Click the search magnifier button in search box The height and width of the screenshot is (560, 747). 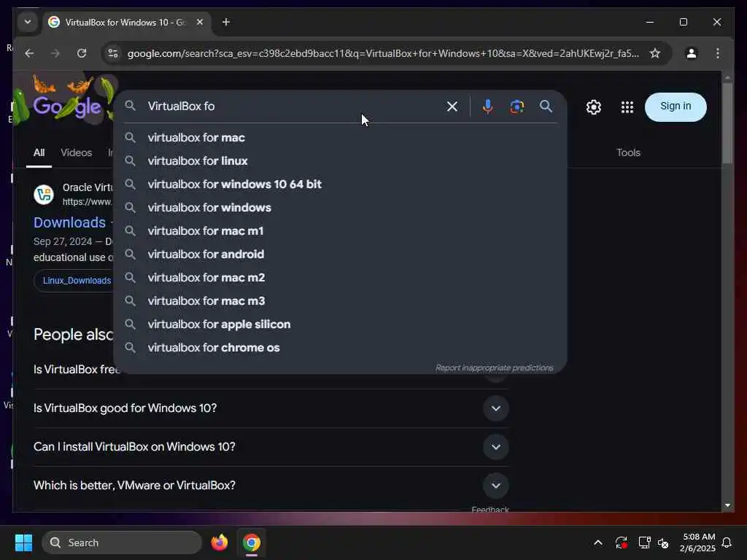pos(546,106)
